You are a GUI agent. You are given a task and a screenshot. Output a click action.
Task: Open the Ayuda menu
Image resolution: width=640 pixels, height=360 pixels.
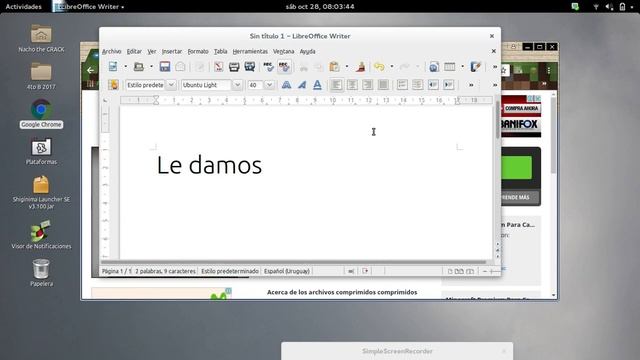click(x=307, y=51)
